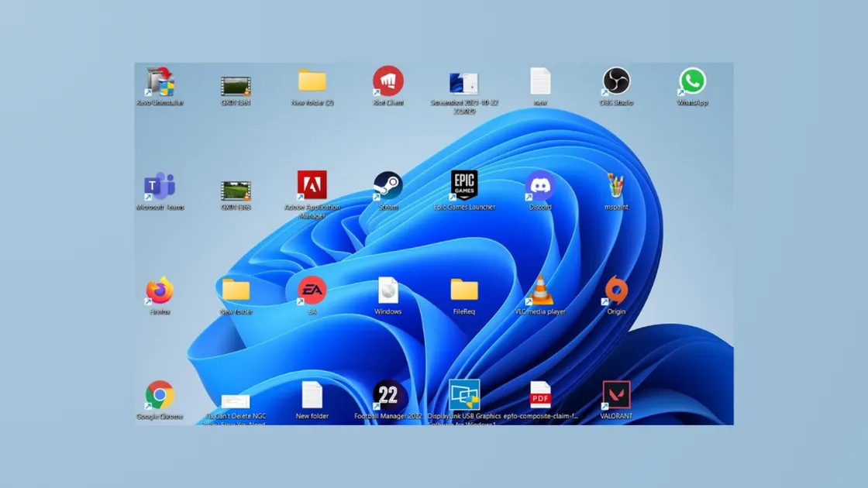Launch Microsoft Teams
This screenshot has width=868, height=488.
(160, 186)
